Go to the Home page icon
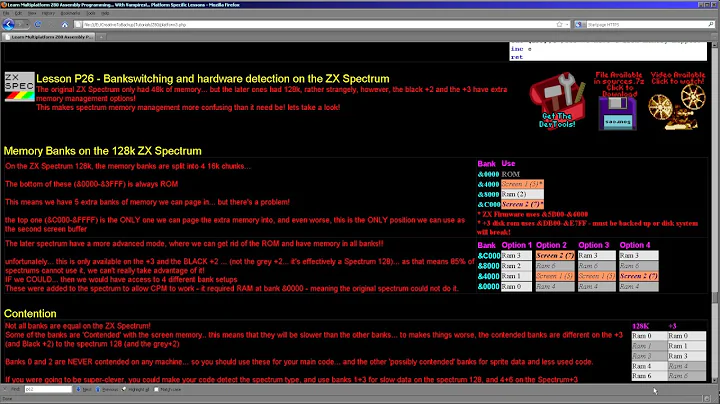 point(65,24)
